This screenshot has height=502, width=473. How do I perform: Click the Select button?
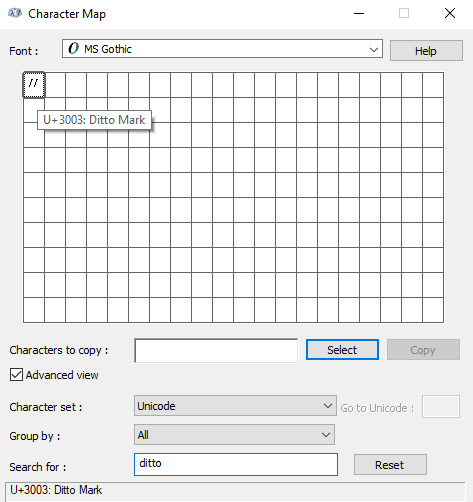[x=342, y=350]
